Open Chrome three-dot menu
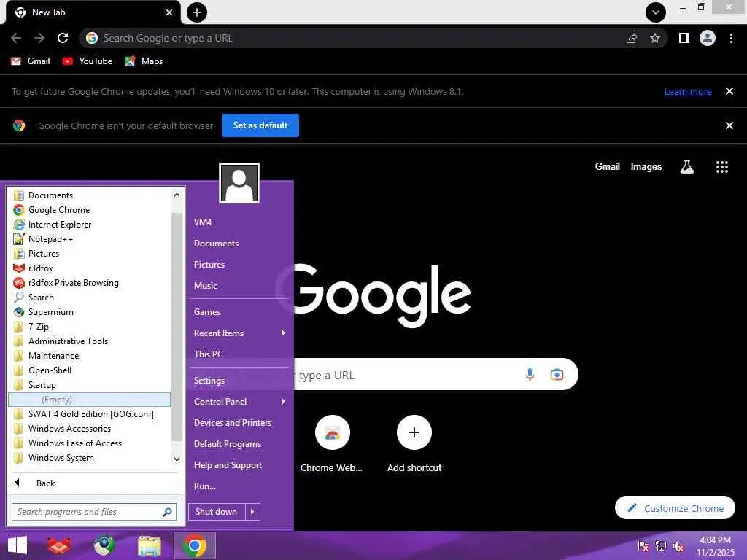Viewport: 747px width, 560px height. [x=731, y=38]
